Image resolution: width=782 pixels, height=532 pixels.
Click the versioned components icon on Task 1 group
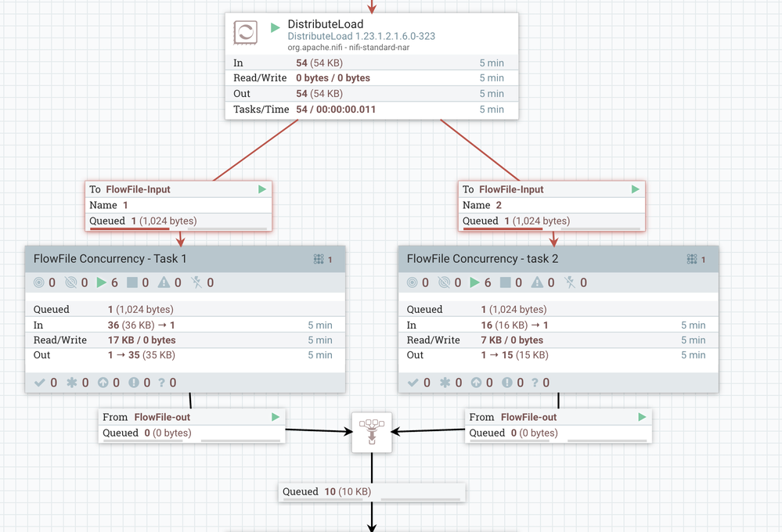pos(319,259)
